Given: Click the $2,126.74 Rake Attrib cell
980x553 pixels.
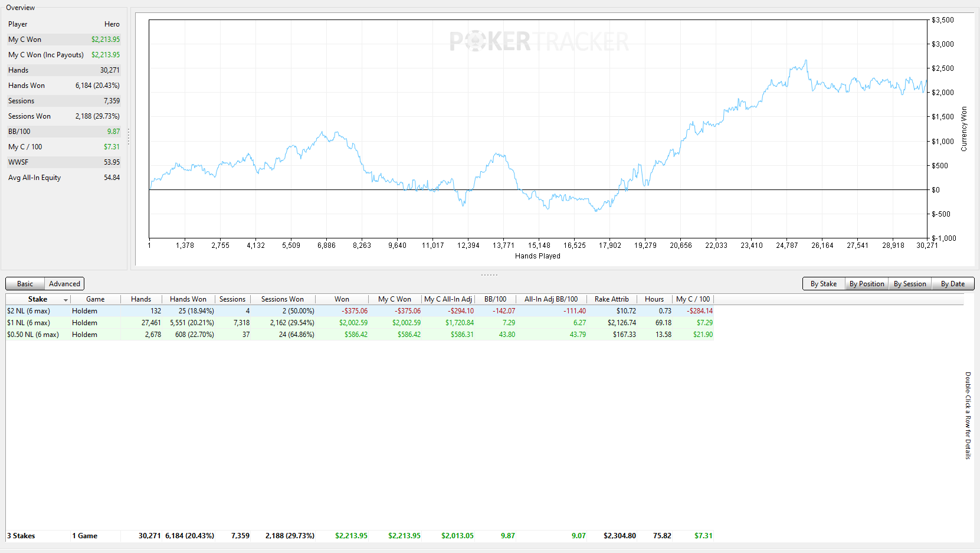Looking at the screenshot, I should (622, 323).
